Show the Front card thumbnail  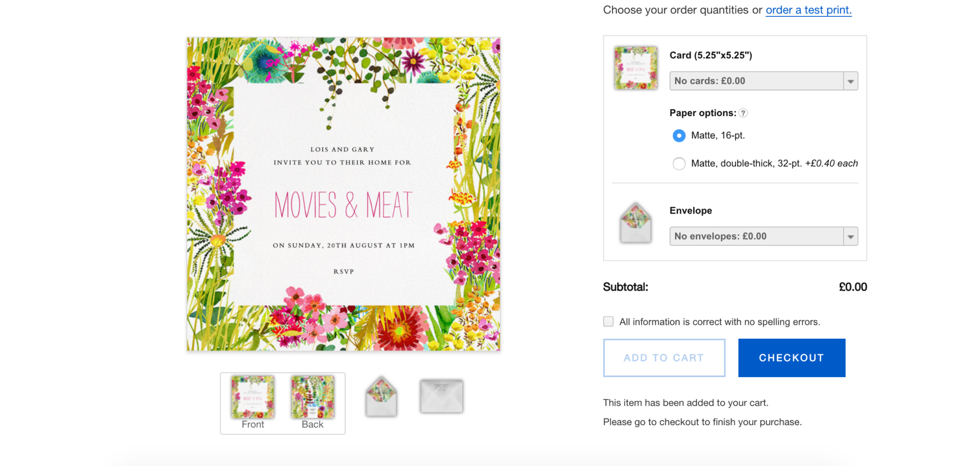(x=253, y=398)
